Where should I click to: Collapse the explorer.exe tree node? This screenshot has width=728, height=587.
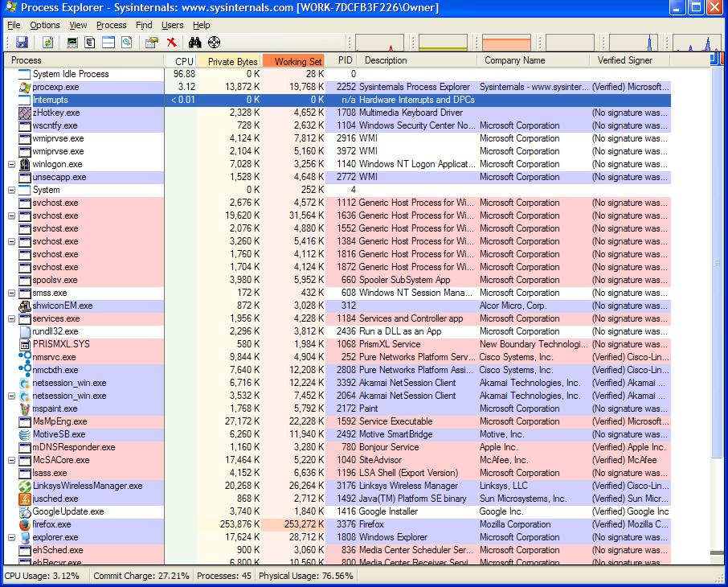pos(11,537)
